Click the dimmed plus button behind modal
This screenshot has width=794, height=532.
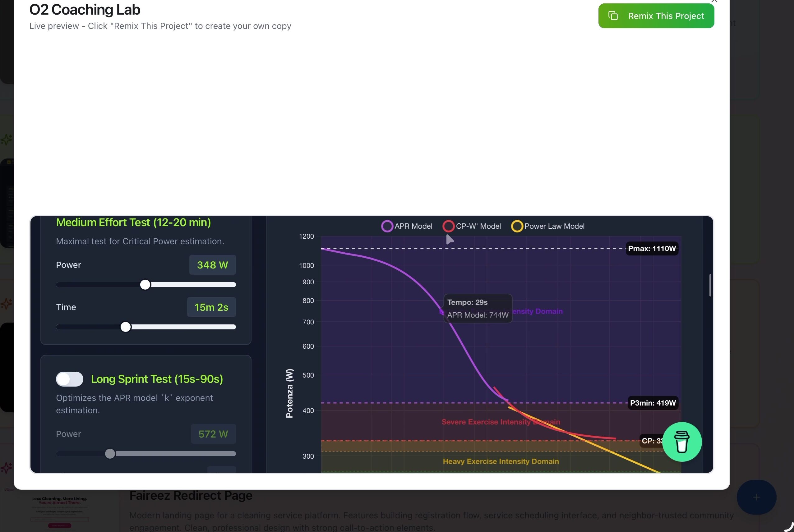click(x=756, y=497)
